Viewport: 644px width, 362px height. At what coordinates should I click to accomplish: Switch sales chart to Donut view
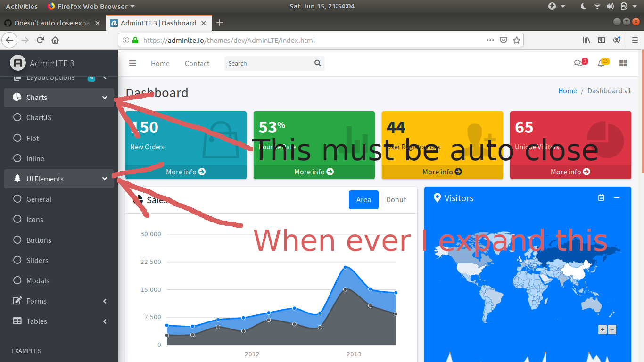coord(396,199)
